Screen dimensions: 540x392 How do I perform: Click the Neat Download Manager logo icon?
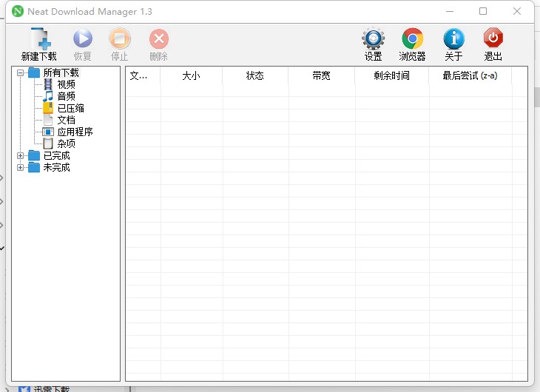17,11
